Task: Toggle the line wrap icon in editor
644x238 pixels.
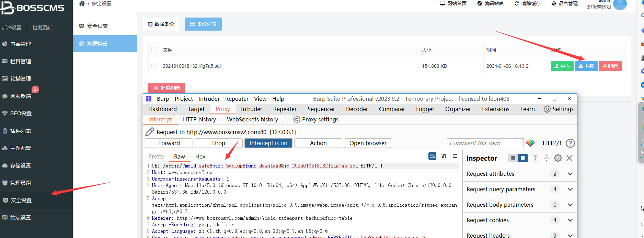Action: pyautogui.click(x=432, y=156)
